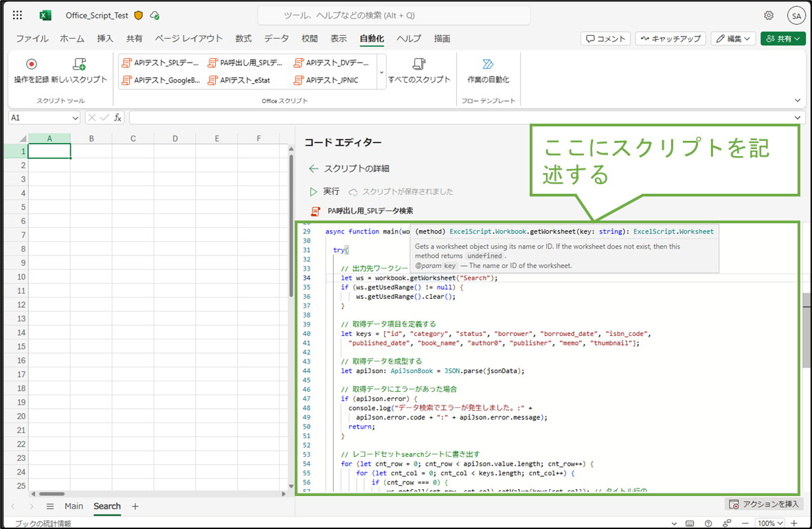Viewport: 812px width, 529px height.
Task: Open the コメント button
Action: pyautogui.click(x=605, y=39)
